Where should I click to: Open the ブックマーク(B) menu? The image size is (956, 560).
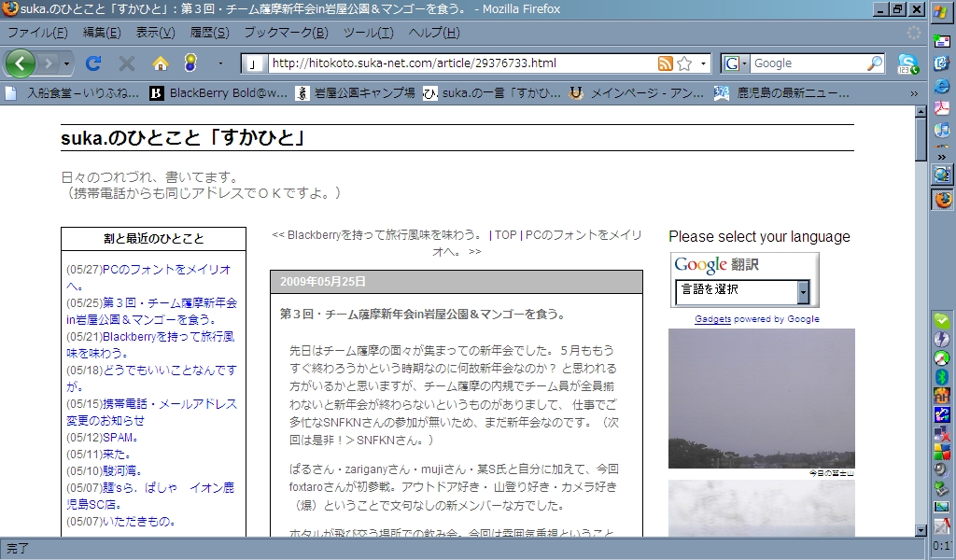286,33
